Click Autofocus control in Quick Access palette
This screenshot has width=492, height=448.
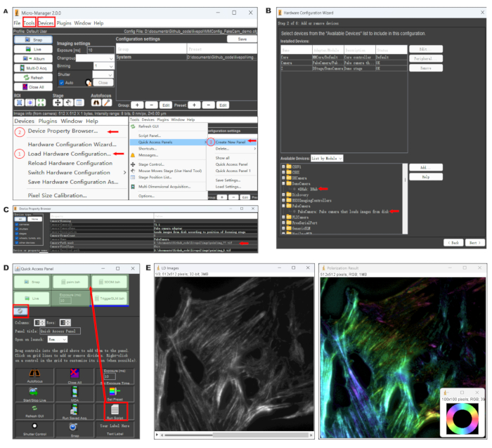pos(34,376)
